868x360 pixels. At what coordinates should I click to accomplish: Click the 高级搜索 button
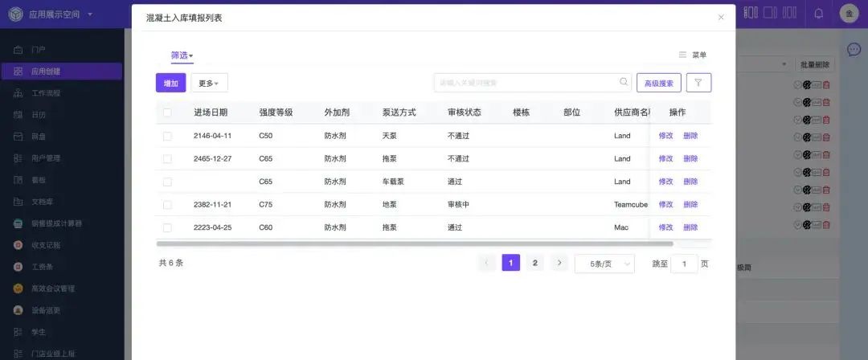coord(659,83)
